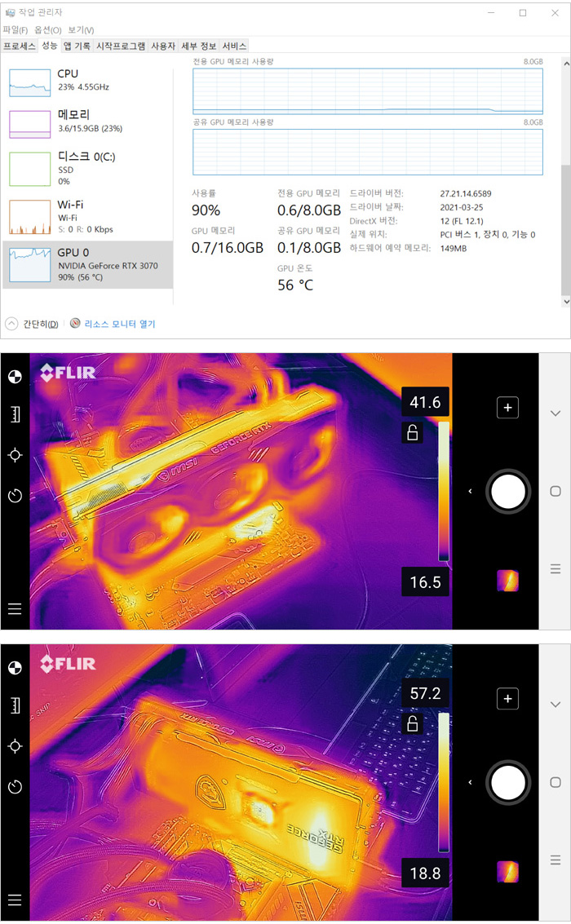Switch to the 앱 기록 tab
Image resolution: width=571 pixels, height=924 pixels.
pos(77,46)
